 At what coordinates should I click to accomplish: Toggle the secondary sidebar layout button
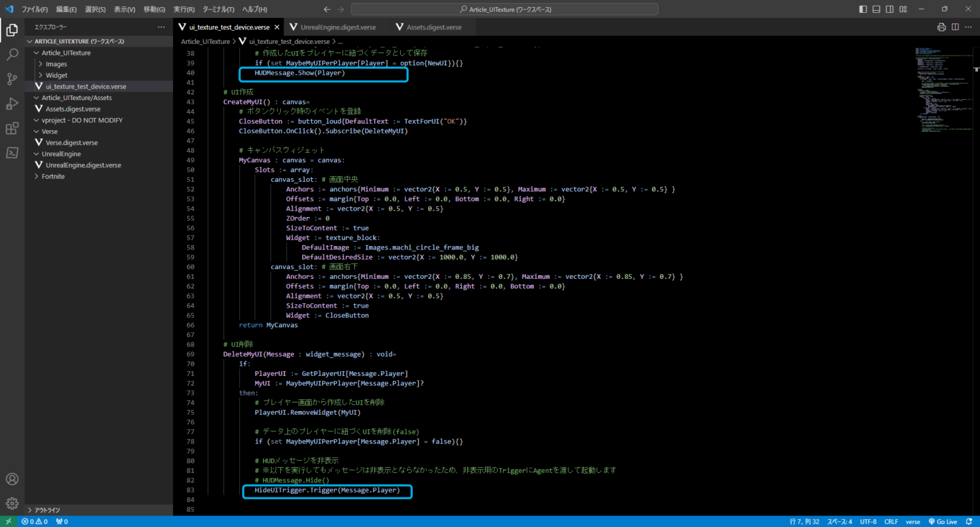[x=889, y=9]
